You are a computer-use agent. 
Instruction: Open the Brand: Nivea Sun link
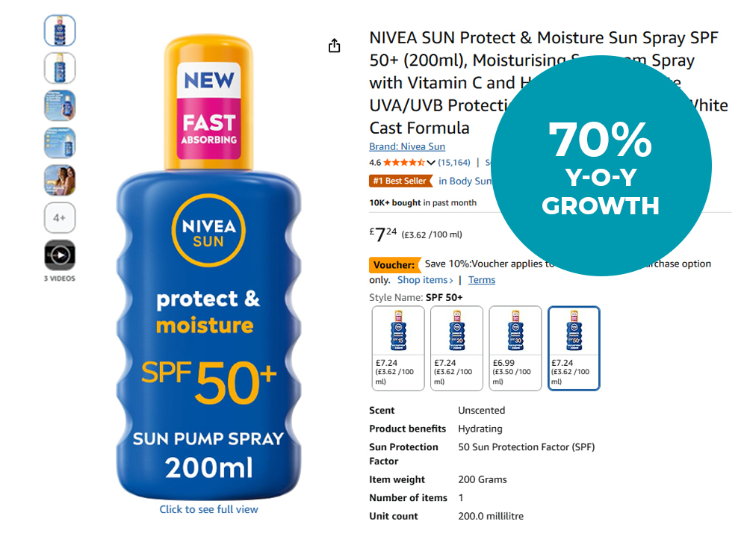pyautogui.click(x=407, y=146)
